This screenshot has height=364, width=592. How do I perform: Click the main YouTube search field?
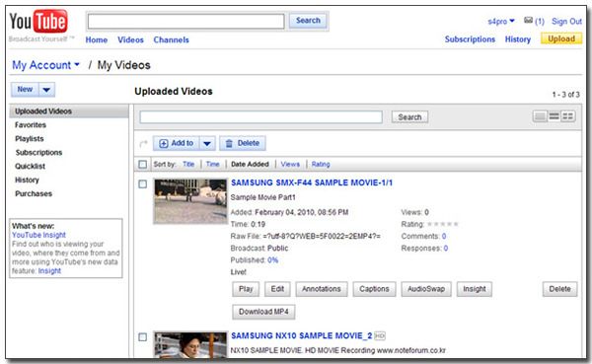click(186, 21)
